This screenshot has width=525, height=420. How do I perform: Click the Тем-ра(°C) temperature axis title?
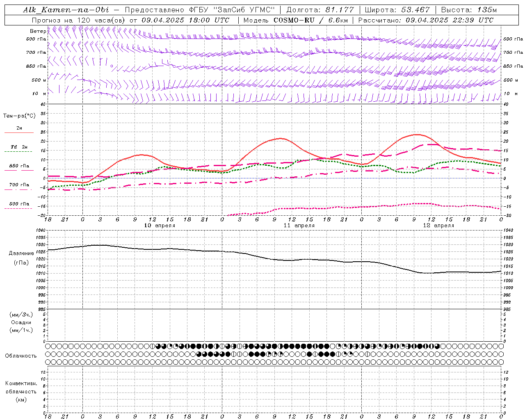pyautogui.click(x=19, y=116)
